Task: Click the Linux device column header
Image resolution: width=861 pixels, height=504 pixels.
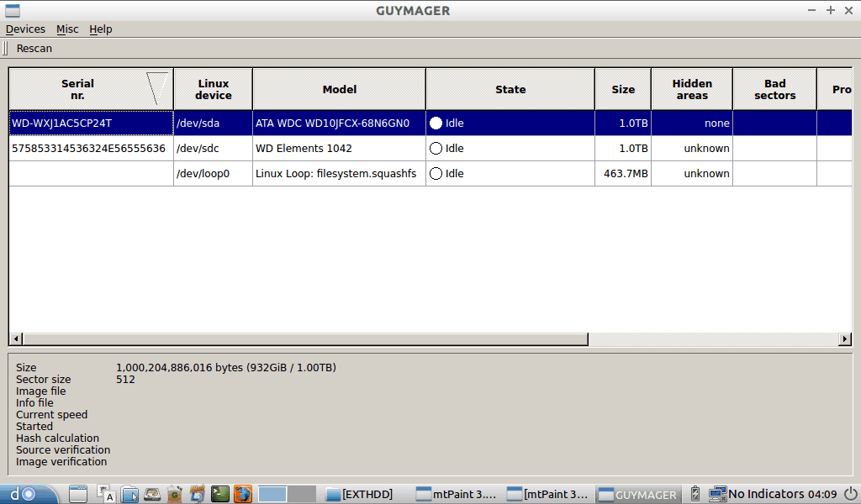Action: point(213,89)
